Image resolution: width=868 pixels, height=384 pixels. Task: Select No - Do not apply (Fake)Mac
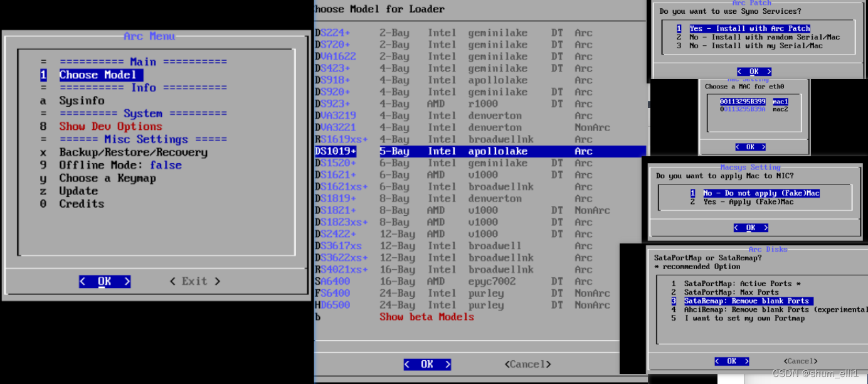click(754, 193)
